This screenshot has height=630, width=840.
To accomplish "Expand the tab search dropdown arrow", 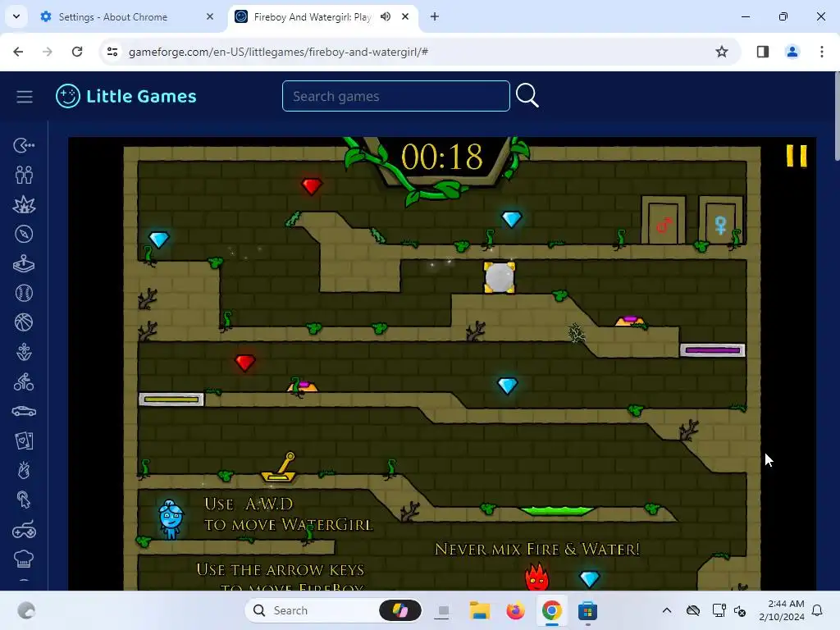I will (16, 16).
